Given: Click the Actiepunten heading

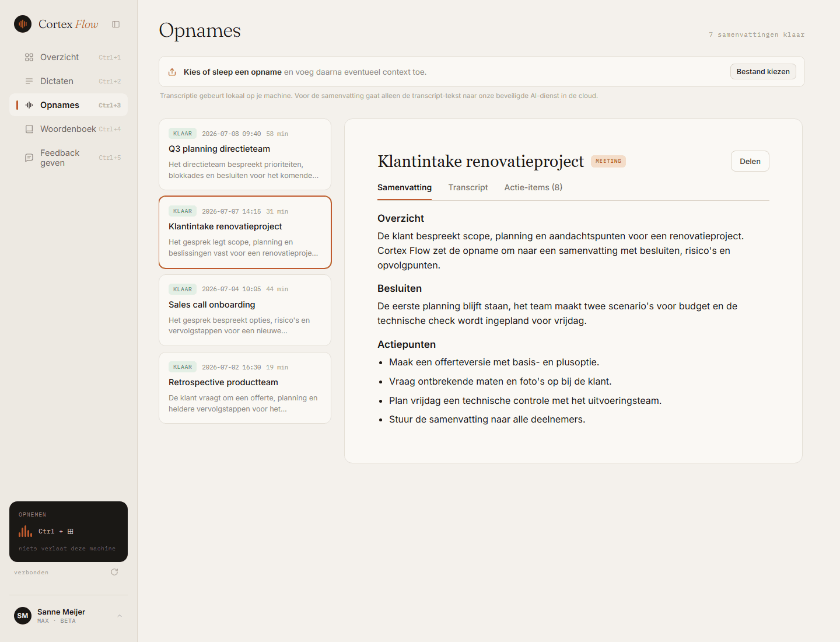Looking at the screenshot, I should pos(407,344).
